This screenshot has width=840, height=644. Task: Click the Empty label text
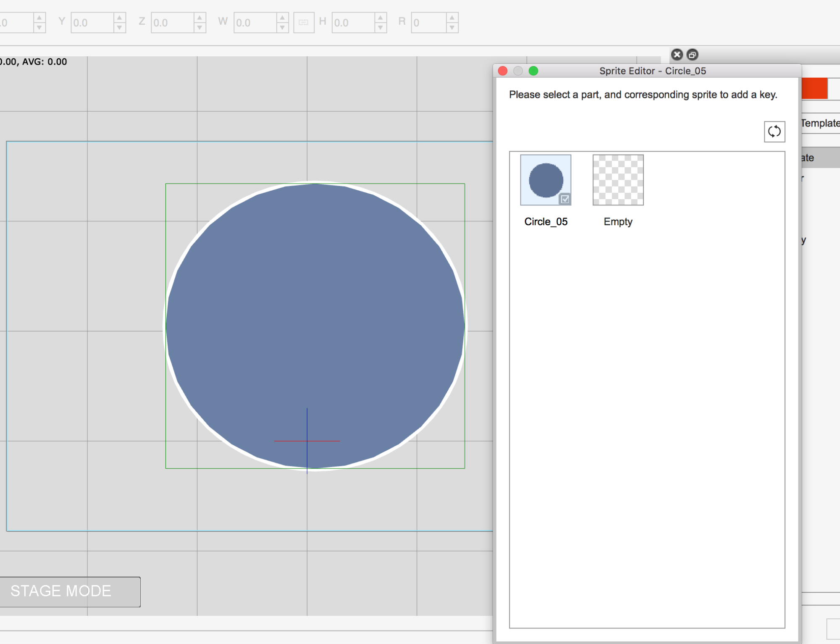pyautogui.click(x=618, y=222)
